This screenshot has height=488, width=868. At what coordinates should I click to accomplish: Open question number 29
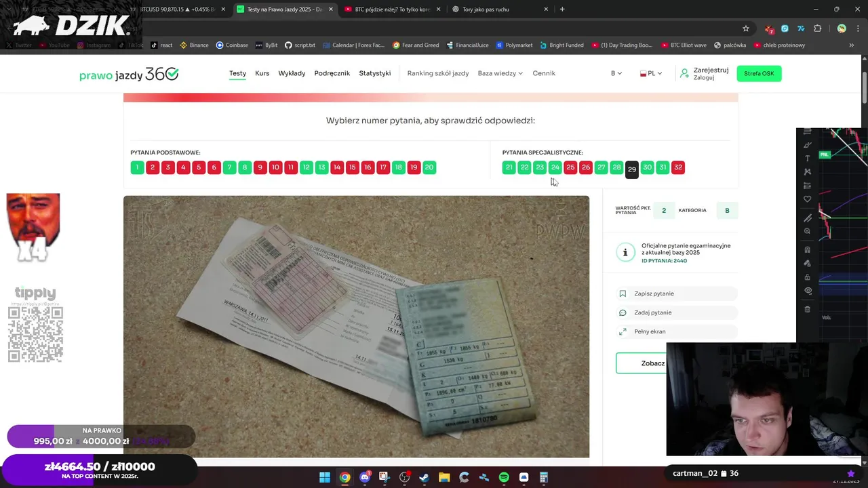[x=631, y=169]
